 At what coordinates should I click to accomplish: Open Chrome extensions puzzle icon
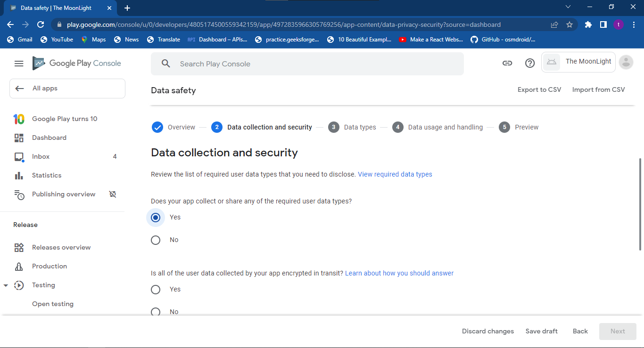tap(588, 24)
